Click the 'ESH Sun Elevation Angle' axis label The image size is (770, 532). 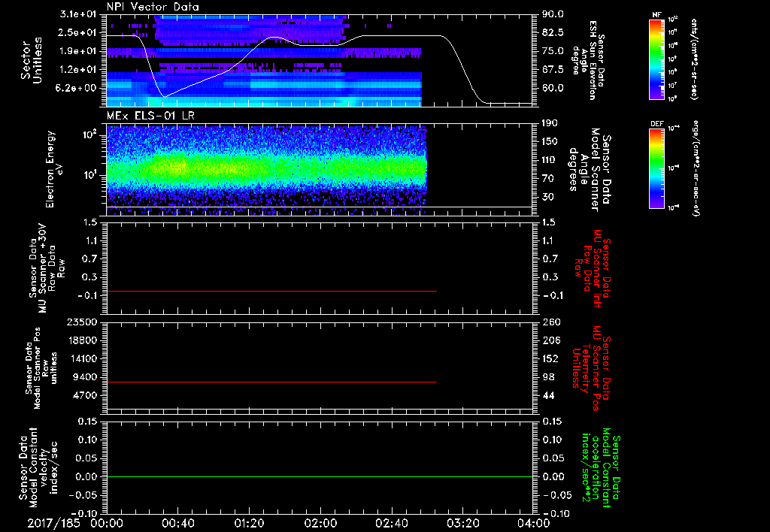pyautogui.click(x=590, y=60)
